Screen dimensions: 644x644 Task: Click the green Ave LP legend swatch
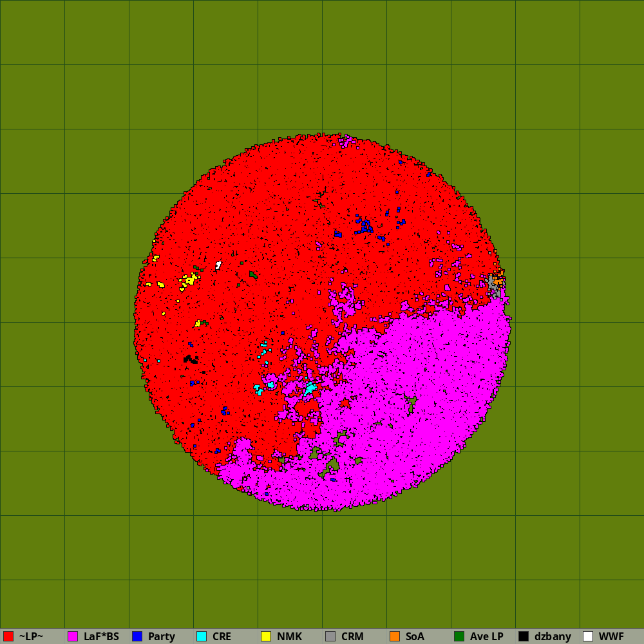(459, 636)
